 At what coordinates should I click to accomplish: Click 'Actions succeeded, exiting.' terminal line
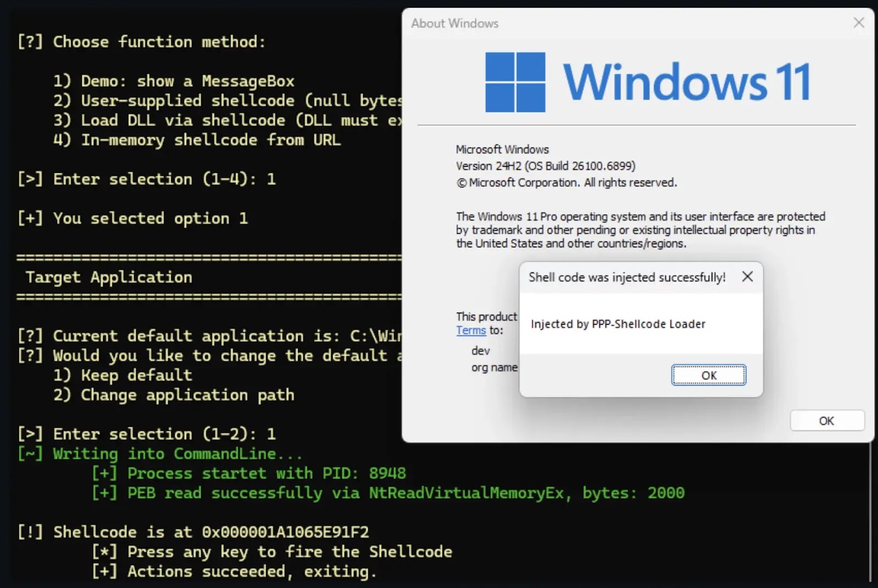pos(234,572)
